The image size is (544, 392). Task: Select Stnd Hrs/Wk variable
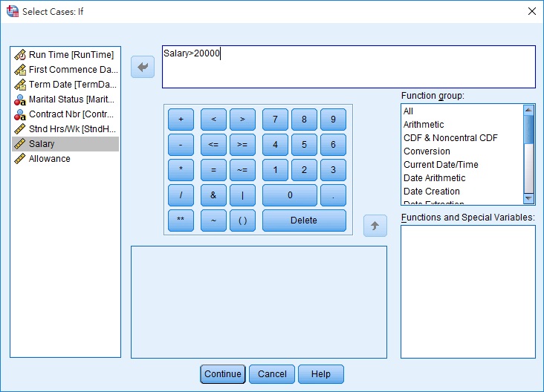65,129
